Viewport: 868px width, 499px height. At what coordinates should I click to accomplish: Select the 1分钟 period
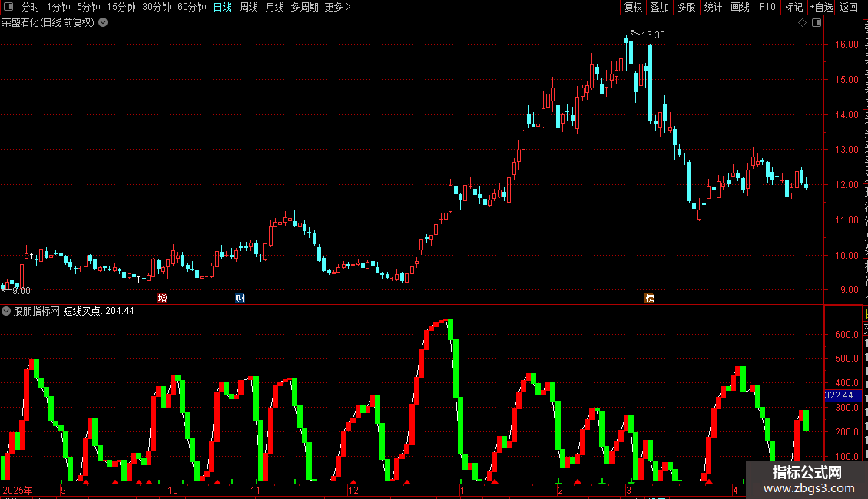coord(58,7)
